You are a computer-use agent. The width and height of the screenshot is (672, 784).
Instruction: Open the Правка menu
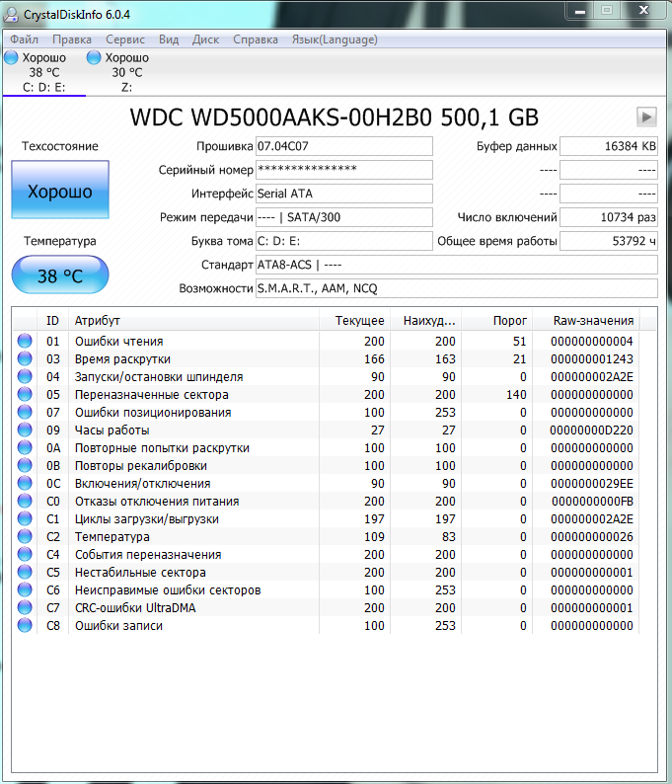click(x=72, y=39)
